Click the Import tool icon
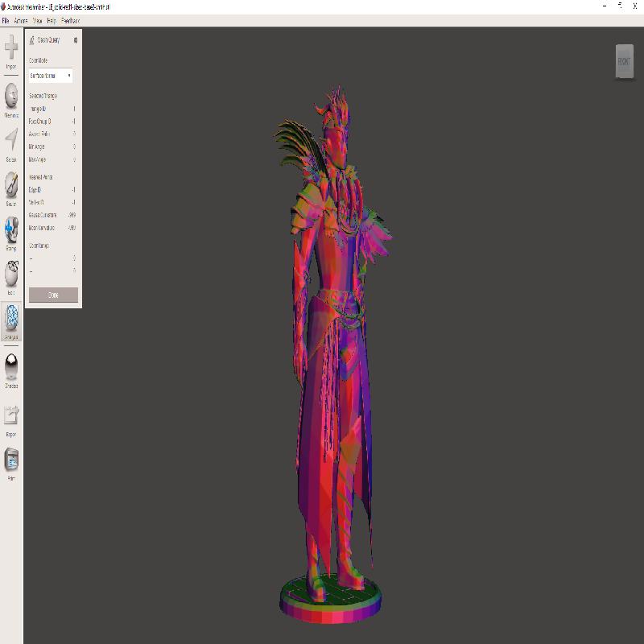This screenshot has height=644, width=644. tap(11, 49)
